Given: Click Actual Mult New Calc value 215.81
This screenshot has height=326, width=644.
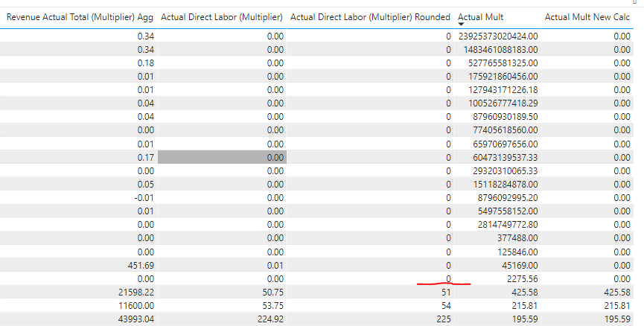Looking at the screenshot, I should [617, 306].
